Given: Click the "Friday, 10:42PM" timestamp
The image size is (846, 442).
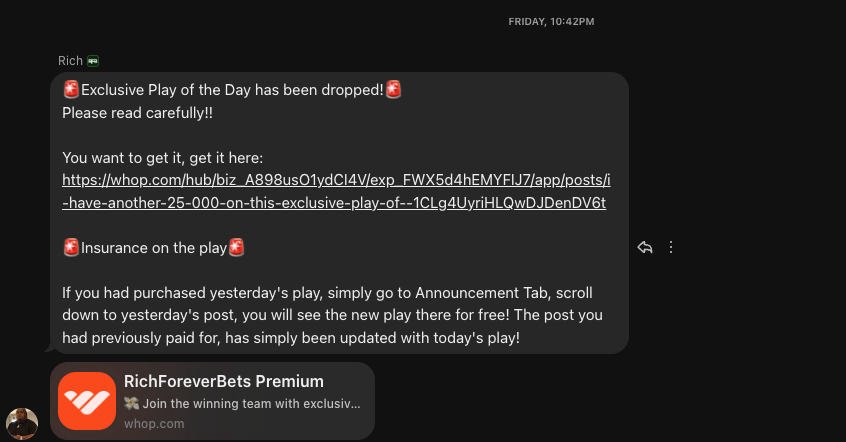Looking at the screenshot, I should [551, 21].
